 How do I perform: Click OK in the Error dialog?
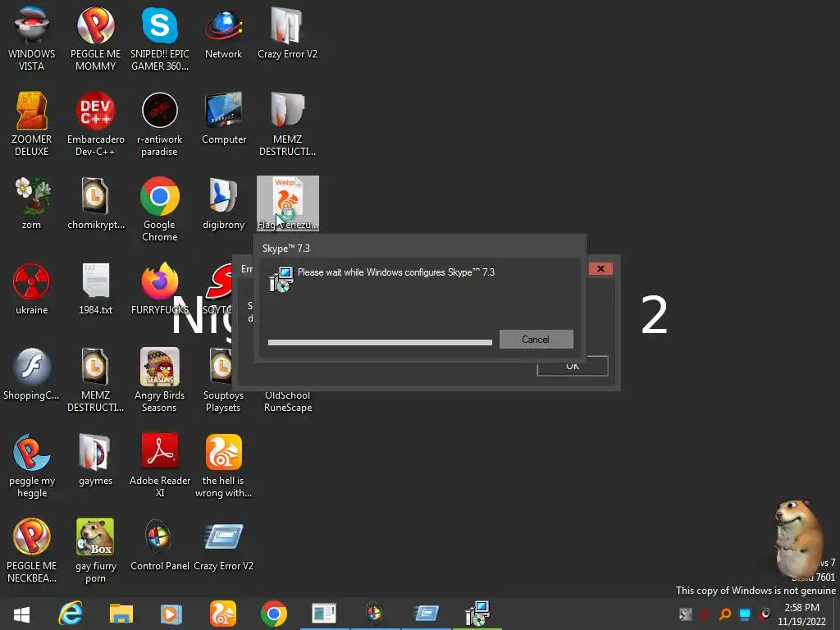(x=572, y=366)
